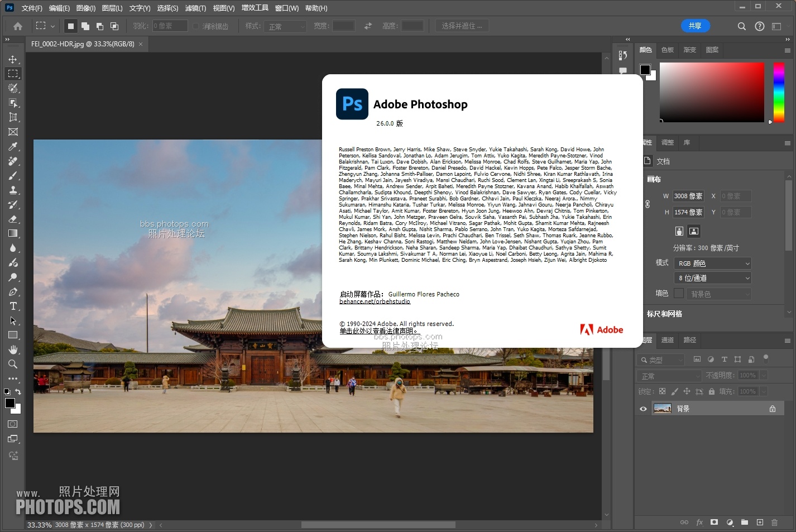Select the Path Selection tool
Viewport: 796px width, 532px height.
(13, 320)
